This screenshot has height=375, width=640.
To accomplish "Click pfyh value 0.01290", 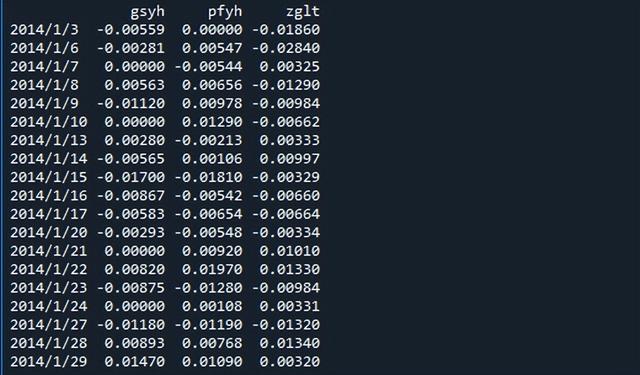I will pos(212,122).
